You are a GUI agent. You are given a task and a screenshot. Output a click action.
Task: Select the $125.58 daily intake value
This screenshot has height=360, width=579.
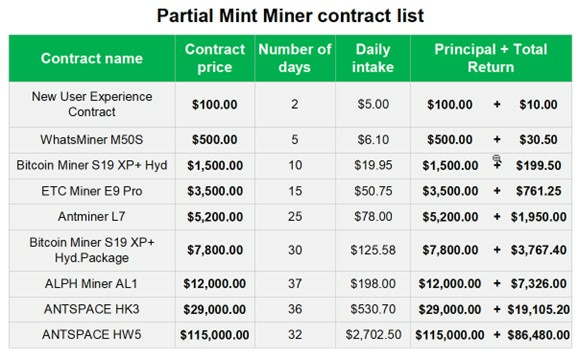click(373, 250)
